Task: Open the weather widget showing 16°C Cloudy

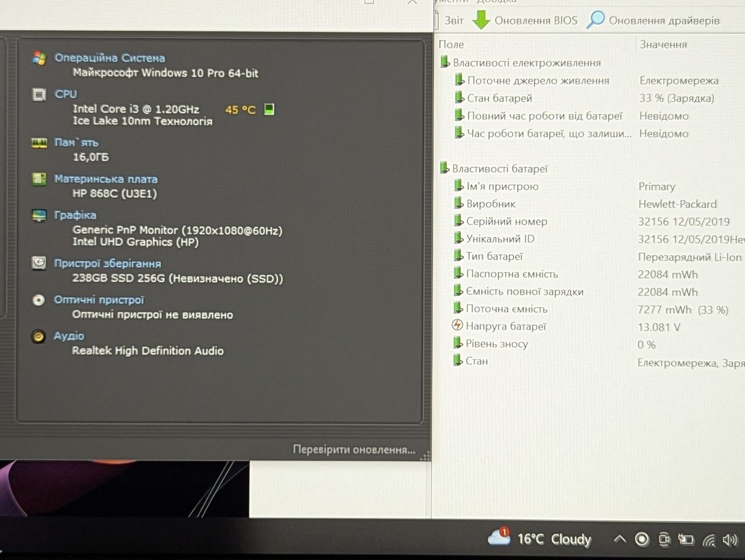Action: [540, 538]
